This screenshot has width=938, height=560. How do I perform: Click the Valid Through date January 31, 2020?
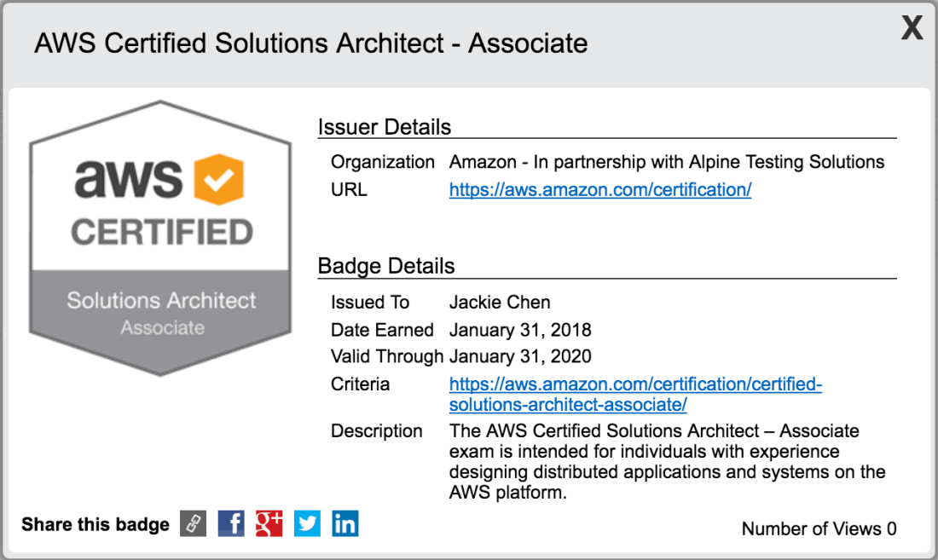[x=520, y=356]
